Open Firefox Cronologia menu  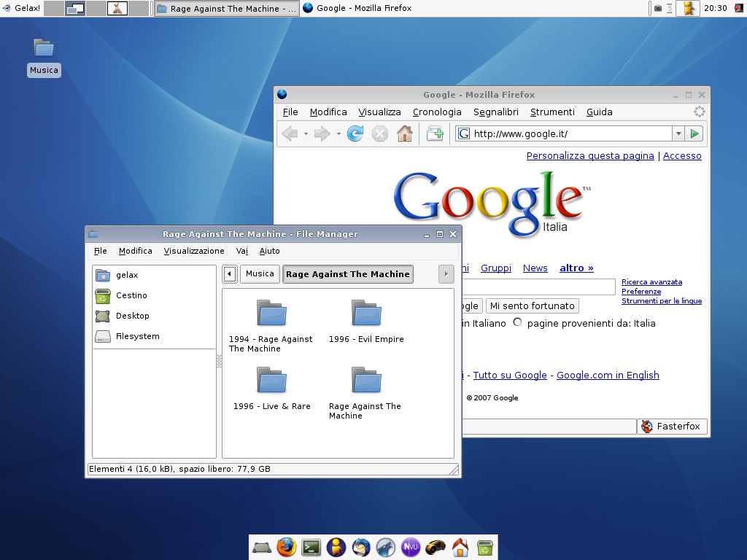(x=437, y=112)
